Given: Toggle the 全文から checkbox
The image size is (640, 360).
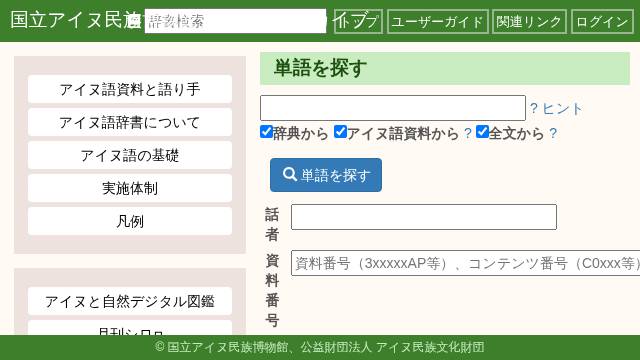Looking at the screenshot, I should pyautogui.click(x=482, y=132).
